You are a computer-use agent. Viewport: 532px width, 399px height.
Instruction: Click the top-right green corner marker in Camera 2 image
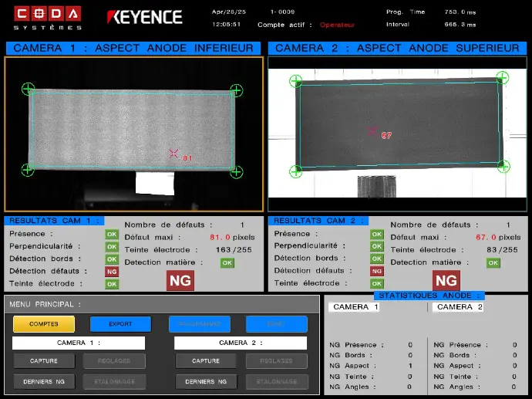click(x=503, y=77)
